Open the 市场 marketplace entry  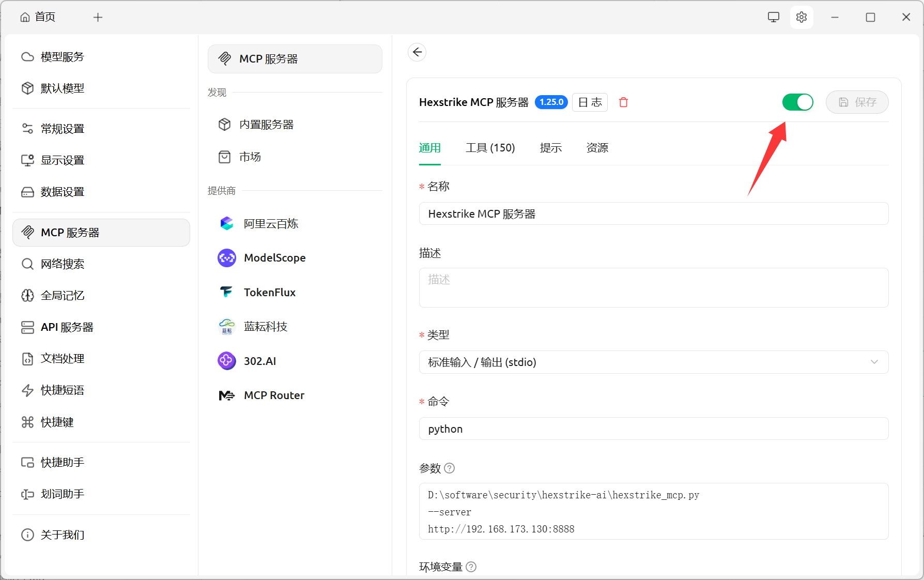250,157
